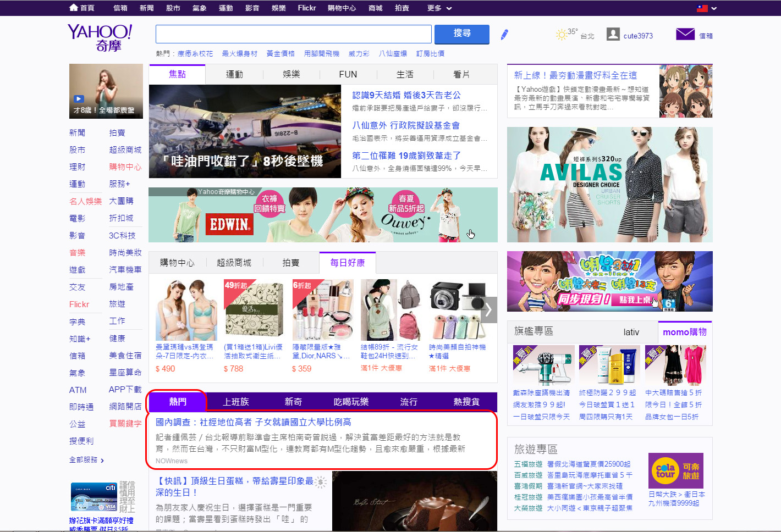
Task: Click the user avatar icon next to cute3973
Action: click(613, 35)
